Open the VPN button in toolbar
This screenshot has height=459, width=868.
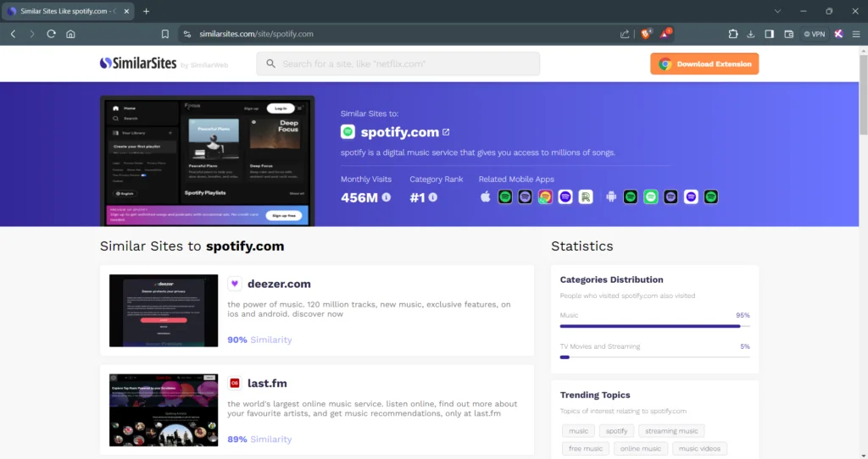point(815,34)
